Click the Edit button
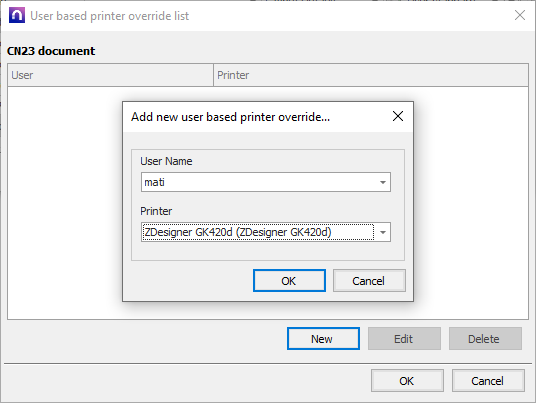Image resolution: width=536 pixels, height=403 pixels. point(404,339)
